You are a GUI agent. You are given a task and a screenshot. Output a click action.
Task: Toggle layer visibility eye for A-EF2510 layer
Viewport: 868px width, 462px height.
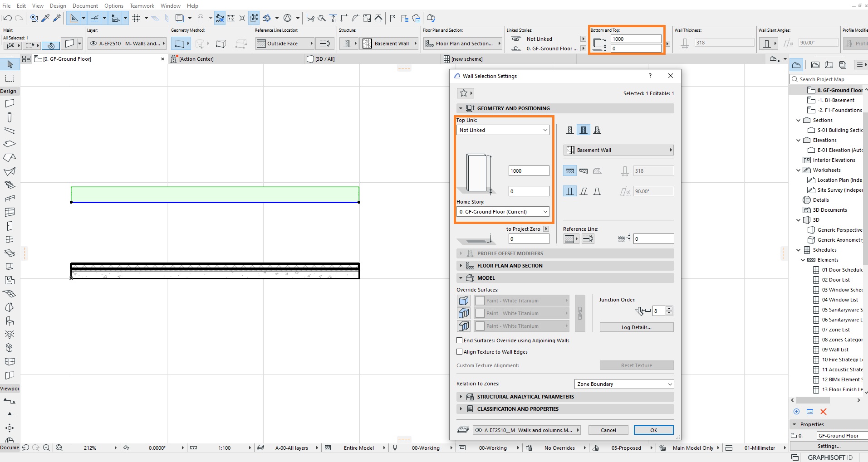pos(478,430)
